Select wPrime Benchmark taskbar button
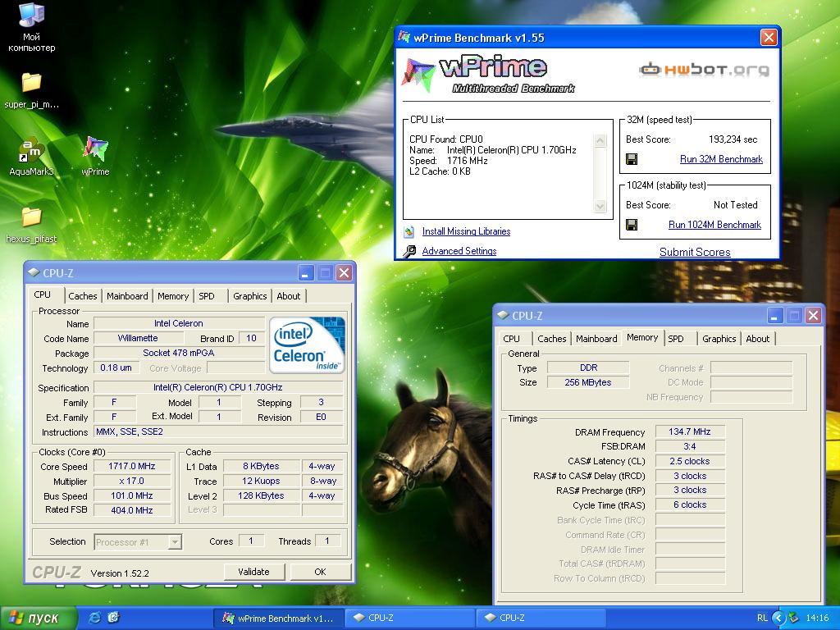The width and height of the screenshot is (840, 630). coord(277,619)
